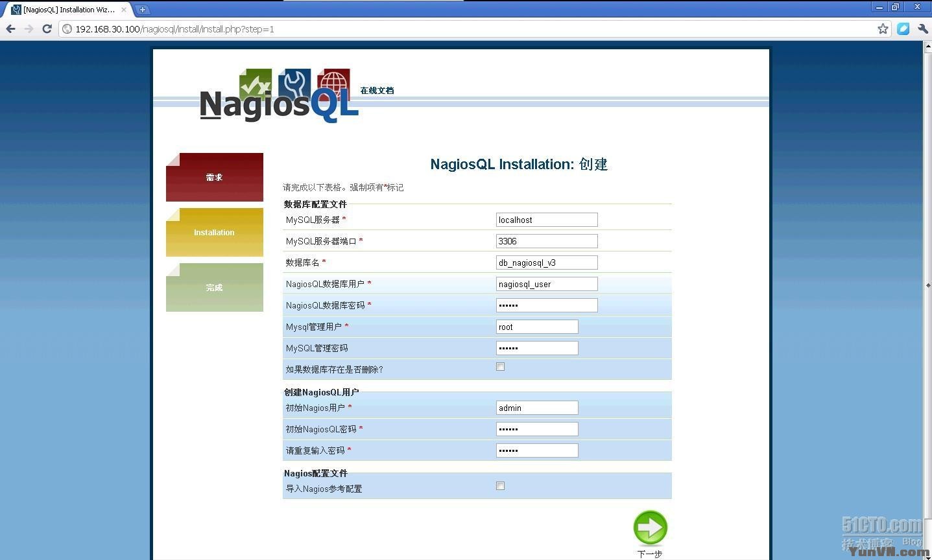Click the 初始Nagios用户 field containing admin
932x560 pixels.
tap(537, 408)
